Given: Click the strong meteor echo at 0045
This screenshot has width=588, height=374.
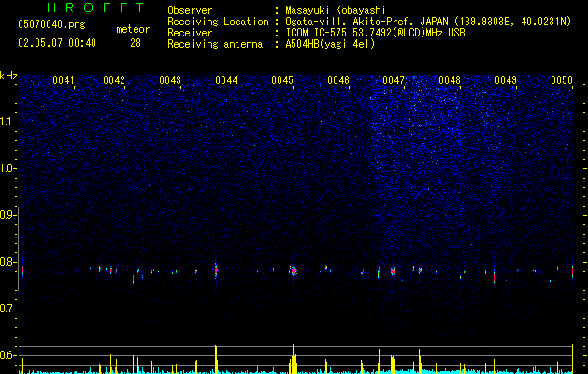Looking at the screenshot, I should click(294, 270).
